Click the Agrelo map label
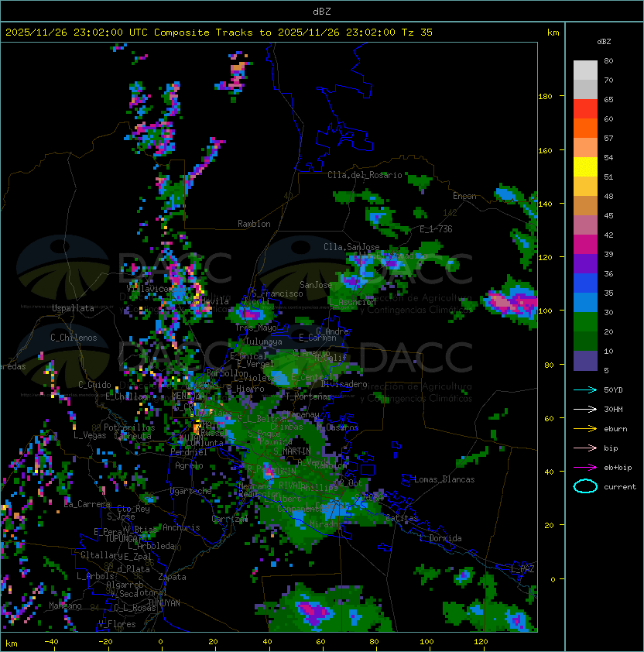This screenshot has width=644, height=652. 189,465
